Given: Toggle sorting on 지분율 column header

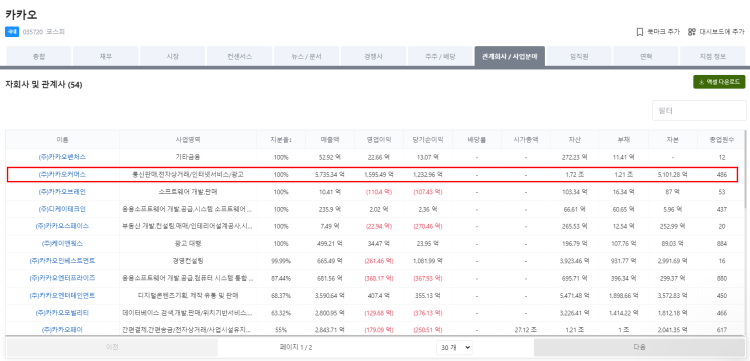Looking at the screenshot, I should click(x=281, y=140).
